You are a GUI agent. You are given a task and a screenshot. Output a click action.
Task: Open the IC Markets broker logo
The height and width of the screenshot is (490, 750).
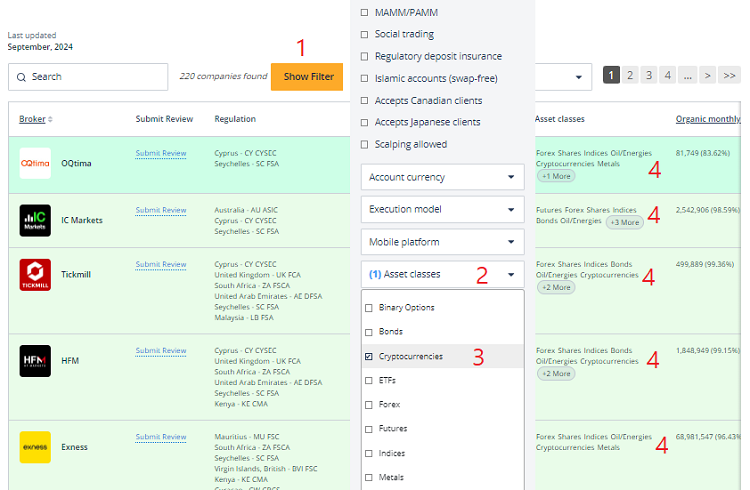point(35,220)
